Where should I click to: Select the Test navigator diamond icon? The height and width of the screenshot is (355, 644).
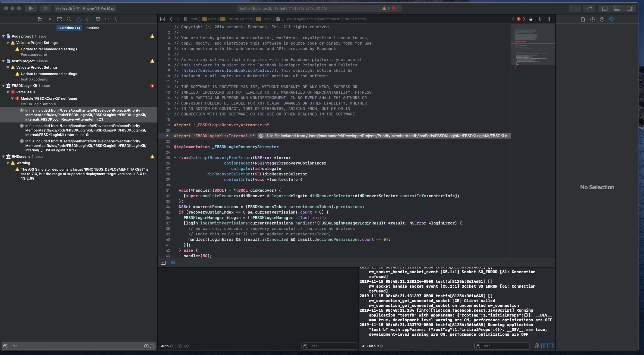click(x=88, y=19)
